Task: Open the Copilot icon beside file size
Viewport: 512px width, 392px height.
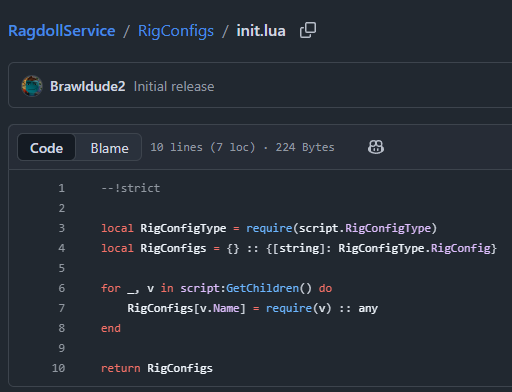Action: [376, 147]
